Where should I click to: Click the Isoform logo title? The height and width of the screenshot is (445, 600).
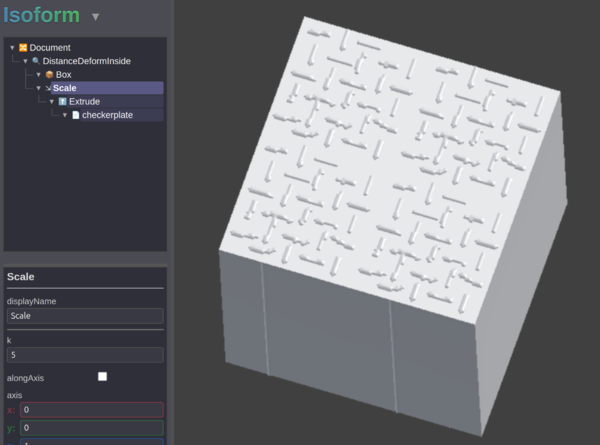pos(41,16)
